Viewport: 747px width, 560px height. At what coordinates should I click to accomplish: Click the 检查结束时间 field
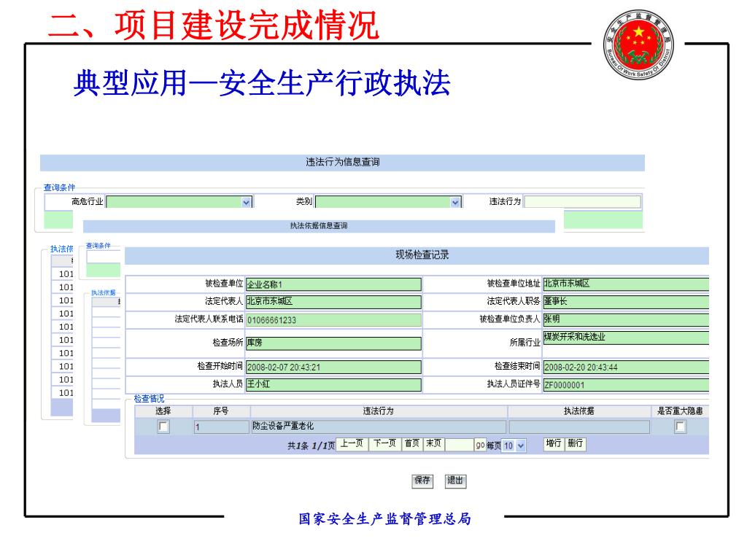[x=626, y=367]
